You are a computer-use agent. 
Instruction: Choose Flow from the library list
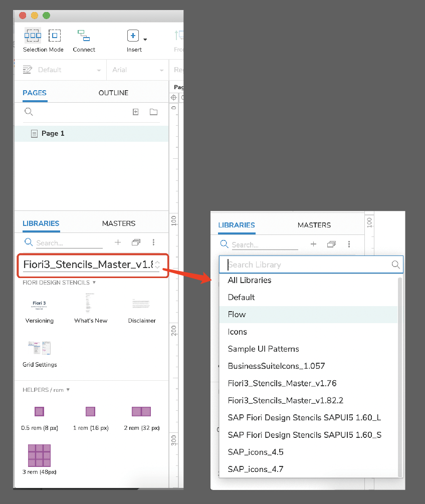pyautogui.click(x=308, y=314)
